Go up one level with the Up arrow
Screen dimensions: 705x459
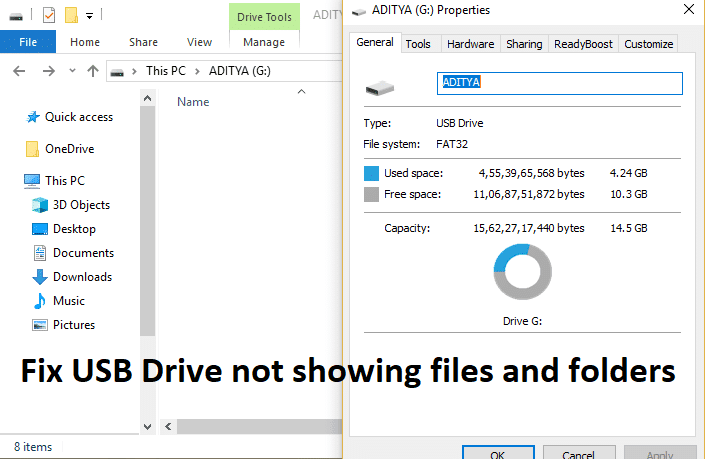[x=93, y=71]
